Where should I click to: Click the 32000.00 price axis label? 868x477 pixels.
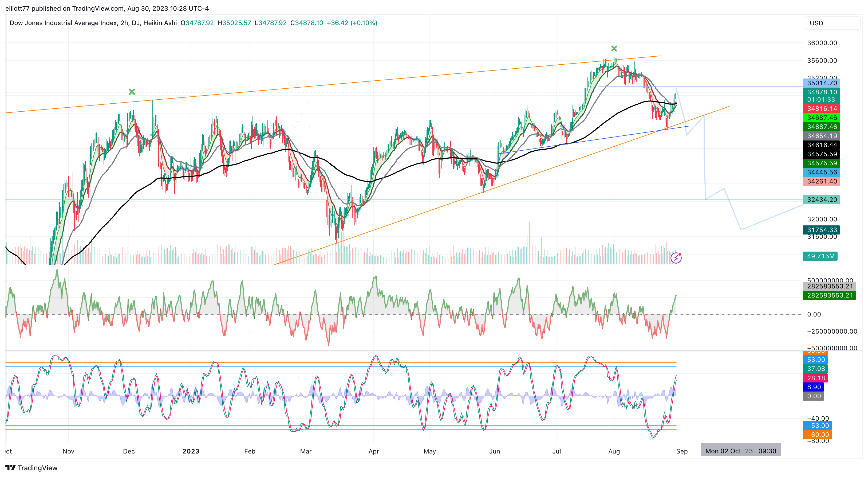tap(822, 219)
